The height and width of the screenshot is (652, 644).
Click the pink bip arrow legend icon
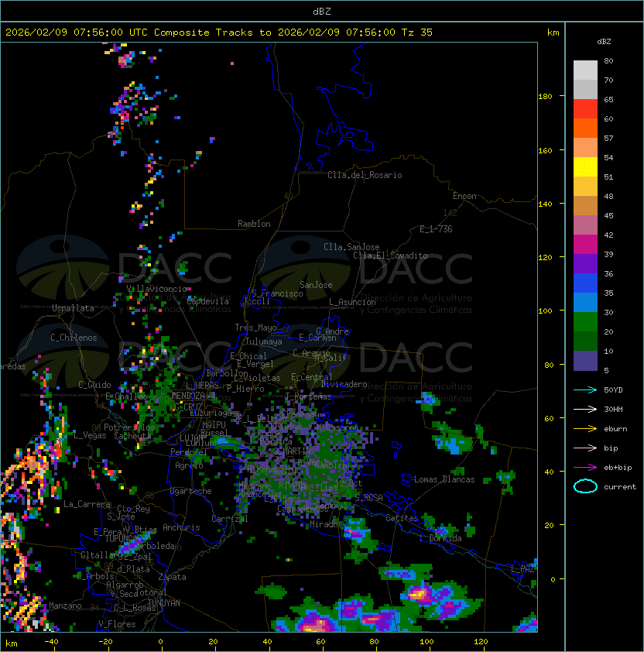click(585, 448)
